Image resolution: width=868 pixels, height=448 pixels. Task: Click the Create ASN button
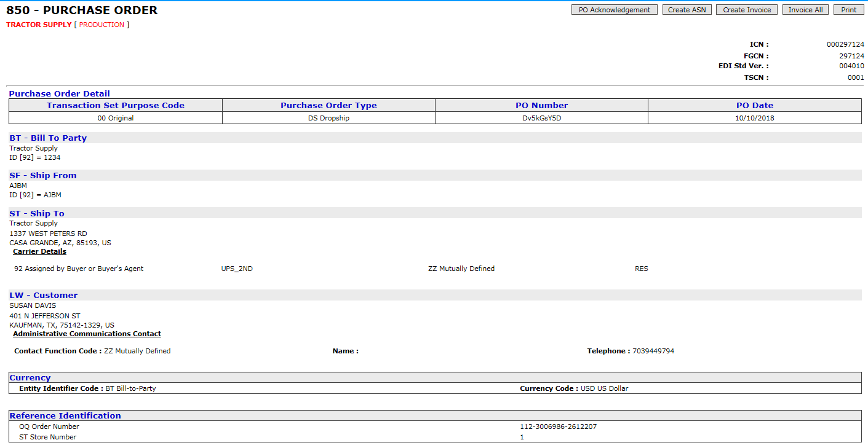pos(687,9)
